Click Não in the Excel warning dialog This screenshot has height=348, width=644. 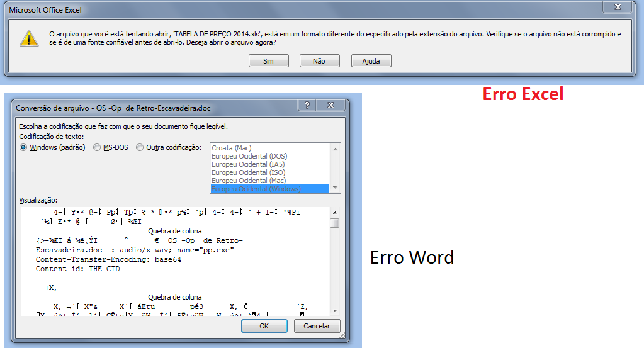pos(319,61)
